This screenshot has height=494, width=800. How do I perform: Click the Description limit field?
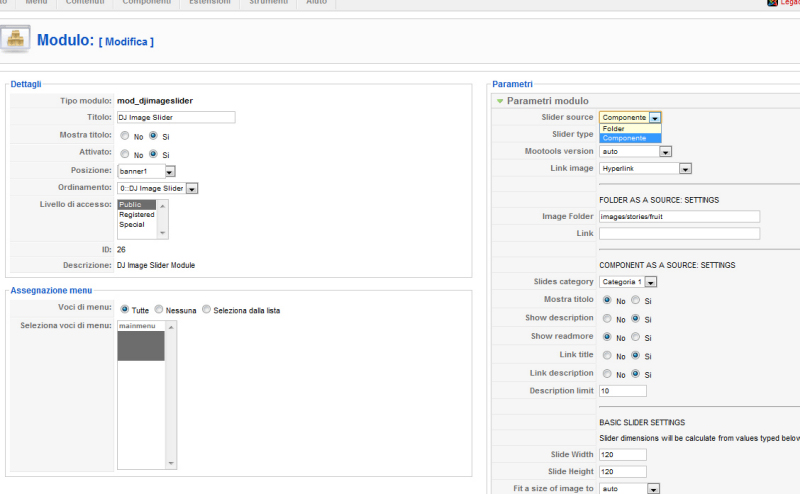(622, 391)
